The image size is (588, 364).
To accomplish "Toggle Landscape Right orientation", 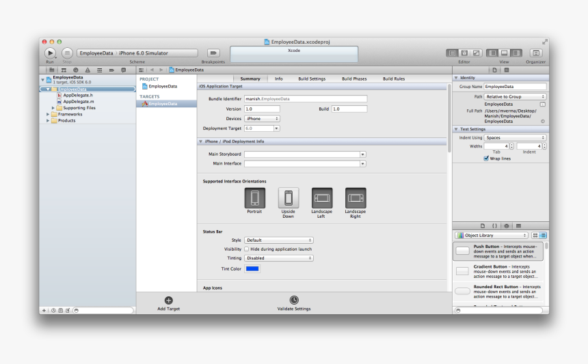I will [356, 198].
